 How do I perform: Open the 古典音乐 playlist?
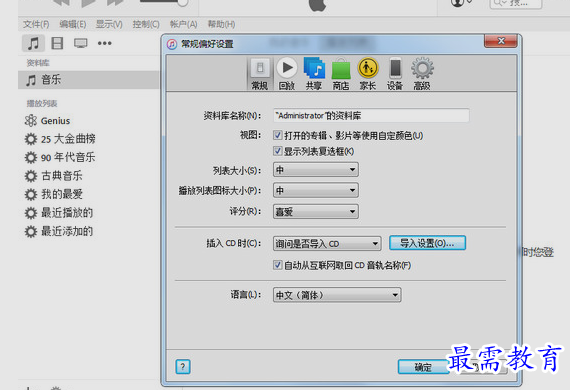pos(53,176)
